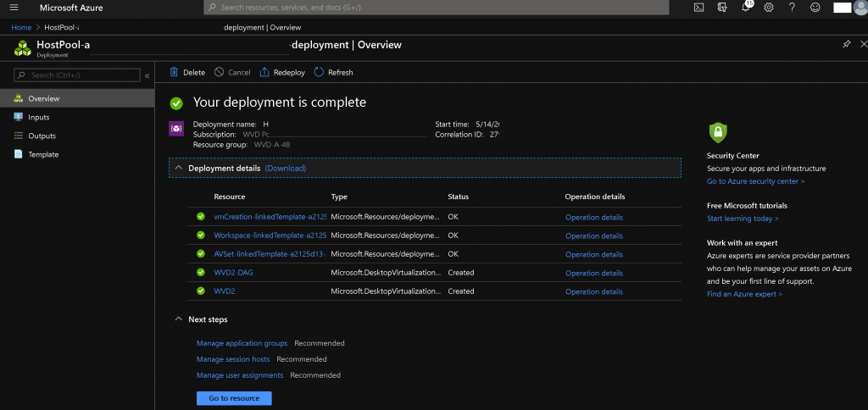Viewport: 868px width, 410px height.
Task: Open the vmCreation-linkedTemplate resource link
Action: 270,218
